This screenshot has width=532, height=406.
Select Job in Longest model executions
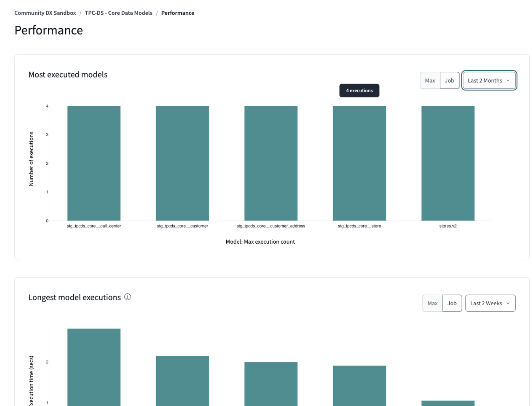click(452, 303)
